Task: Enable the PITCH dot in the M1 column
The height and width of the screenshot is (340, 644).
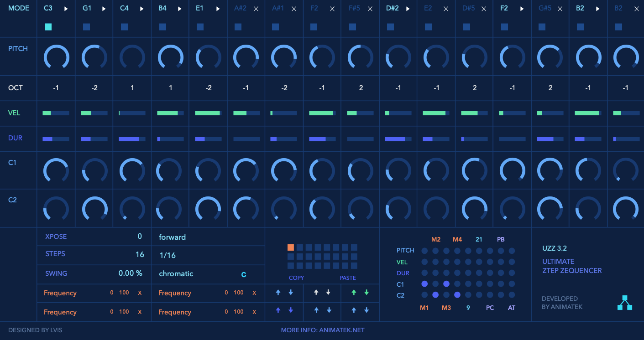Action: tap(424, 251)
